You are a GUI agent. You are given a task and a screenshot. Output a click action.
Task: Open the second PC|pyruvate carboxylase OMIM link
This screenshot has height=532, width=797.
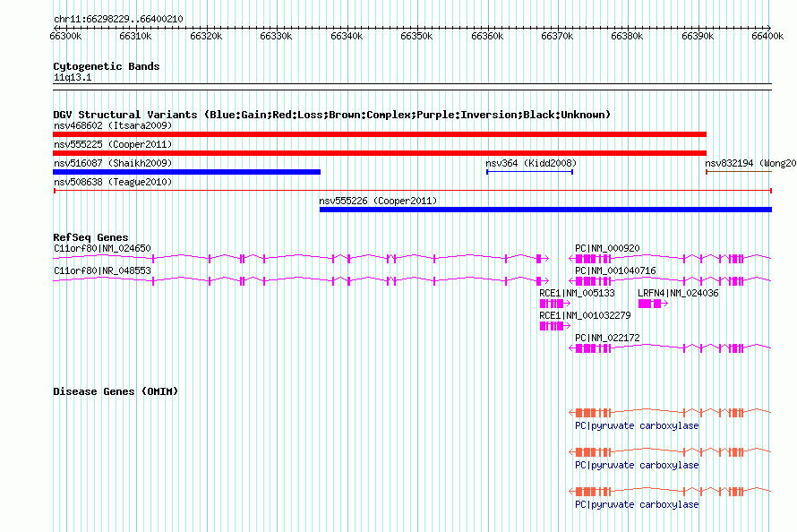coord(637,466)
